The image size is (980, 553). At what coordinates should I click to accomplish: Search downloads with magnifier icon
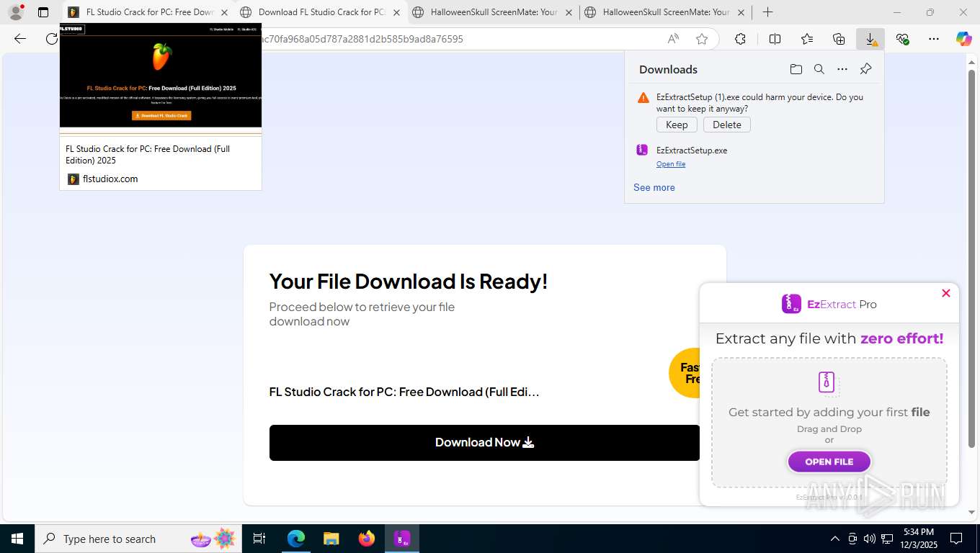point(819,69)
